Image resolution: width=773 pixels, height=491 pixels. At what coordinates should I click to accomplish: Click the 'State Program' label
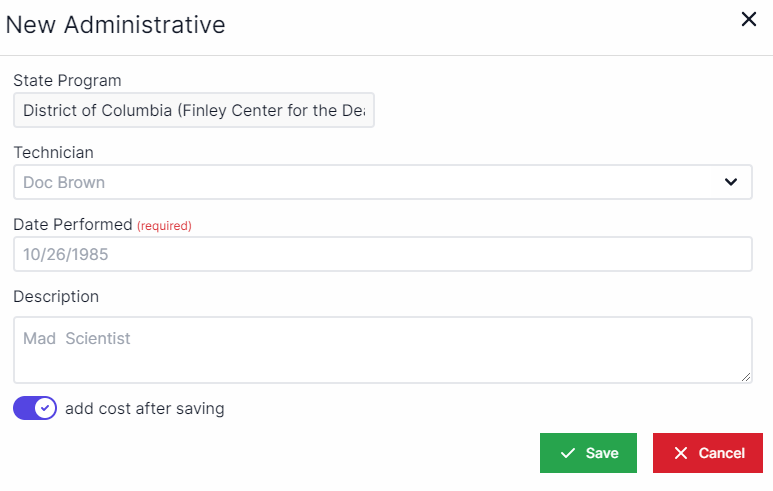[67, 80]
